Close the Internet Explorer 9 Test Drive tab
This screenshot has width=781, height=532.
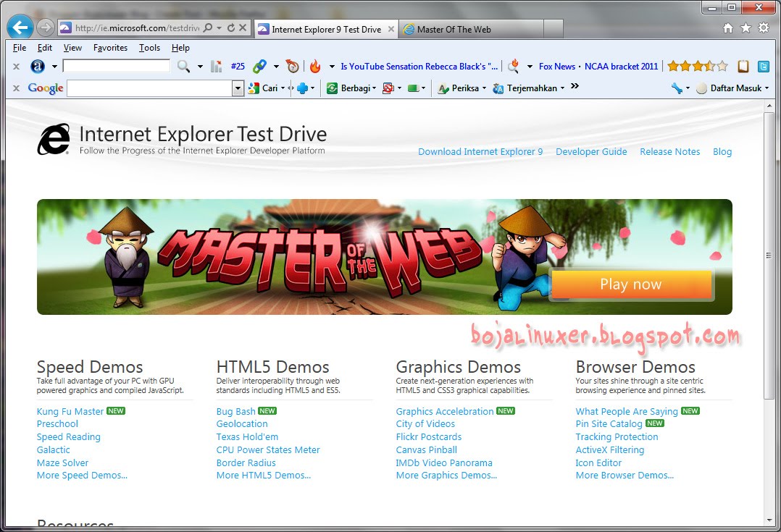coord(391,29)
